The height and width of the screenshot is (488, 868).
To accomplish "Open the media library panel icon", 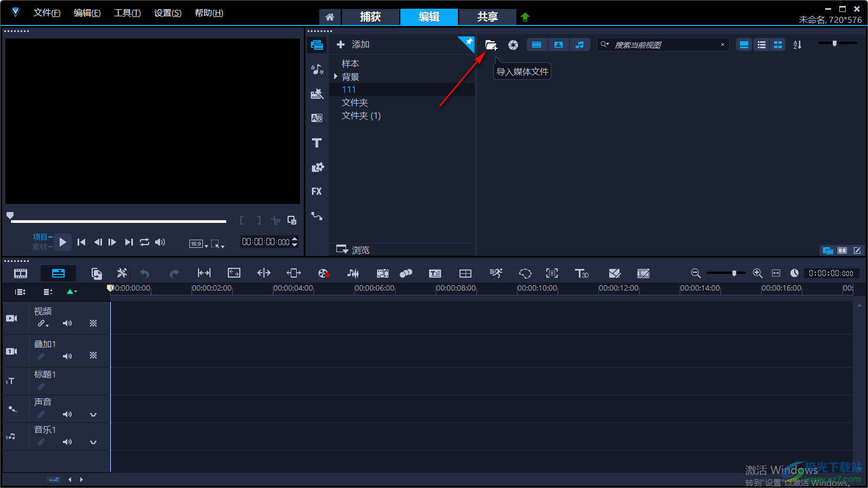I will 317,45.
